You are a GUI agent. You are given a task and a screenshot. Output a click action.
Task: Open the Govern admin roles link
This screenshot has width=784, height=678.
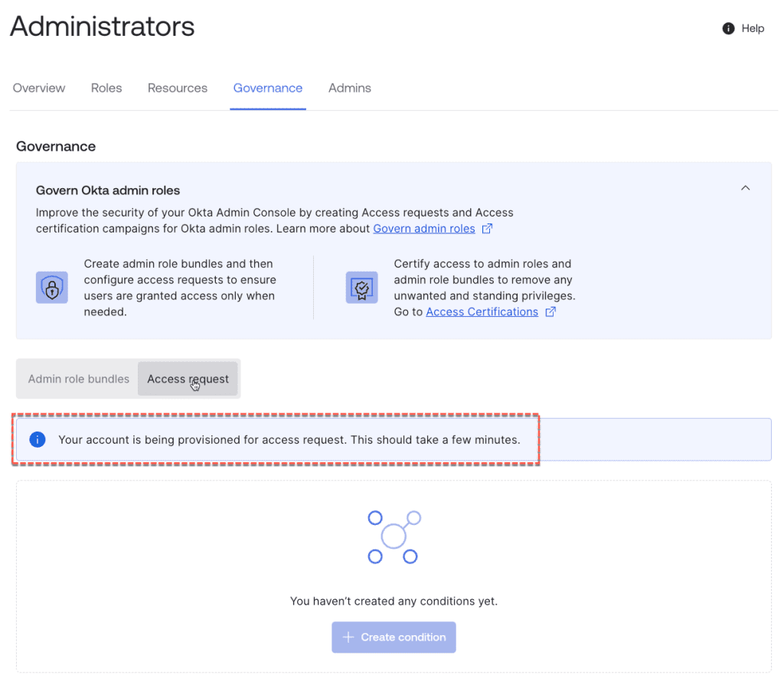[x=424, y=229]
